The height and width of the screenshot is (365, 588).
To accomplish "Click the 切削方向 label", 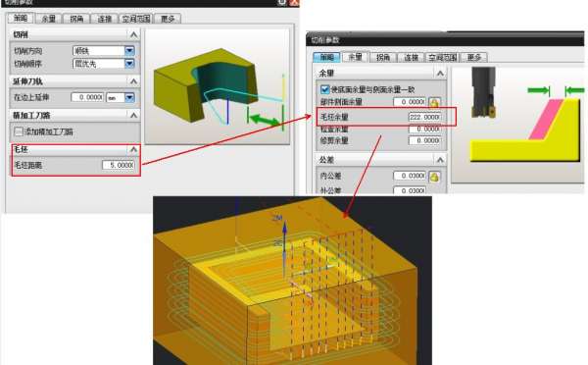I will (x=27, y=51).
